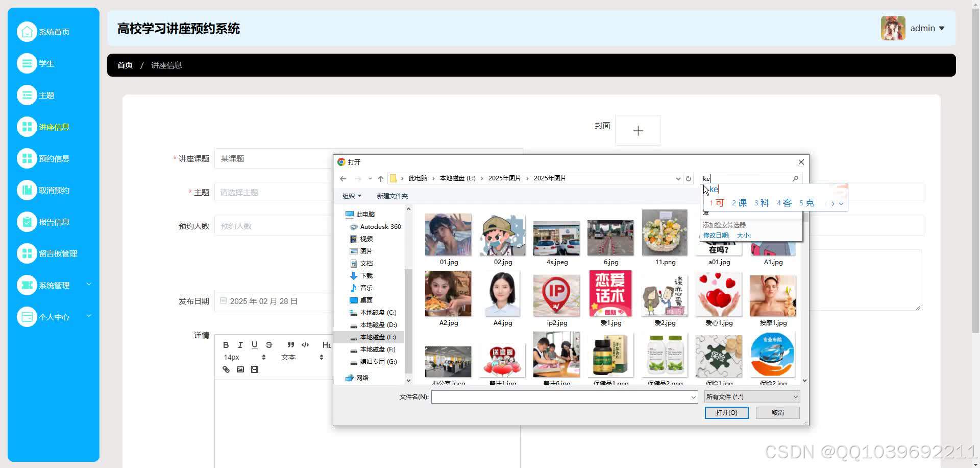Click the 取消 button in dialog
This screenshot has height=468, width=980.
click(x=777, y=412)
